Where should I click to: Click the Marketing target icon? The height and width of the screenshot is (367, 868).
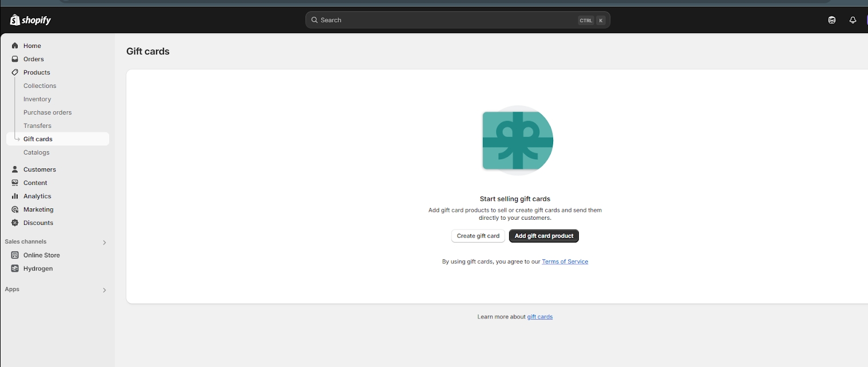pyautogui.click(x=15, y=209)
